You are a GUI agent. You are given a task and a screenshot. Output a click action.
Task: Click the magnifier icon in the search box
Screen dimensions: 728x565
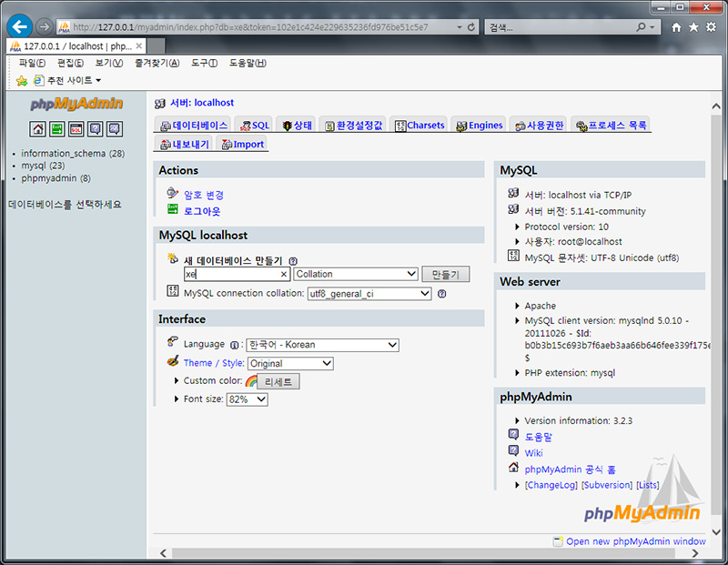coord(642,27)
